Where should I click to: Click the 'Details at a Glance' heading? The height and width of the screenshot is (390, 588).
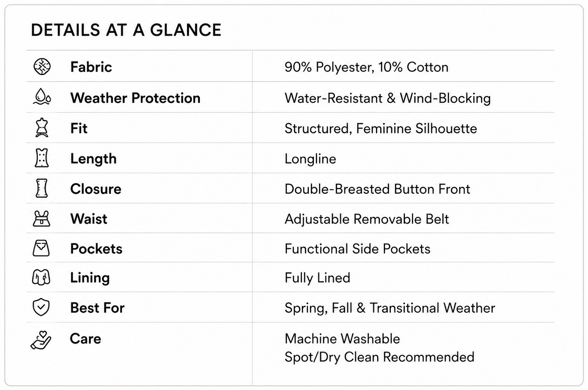(x=126, y=30)
